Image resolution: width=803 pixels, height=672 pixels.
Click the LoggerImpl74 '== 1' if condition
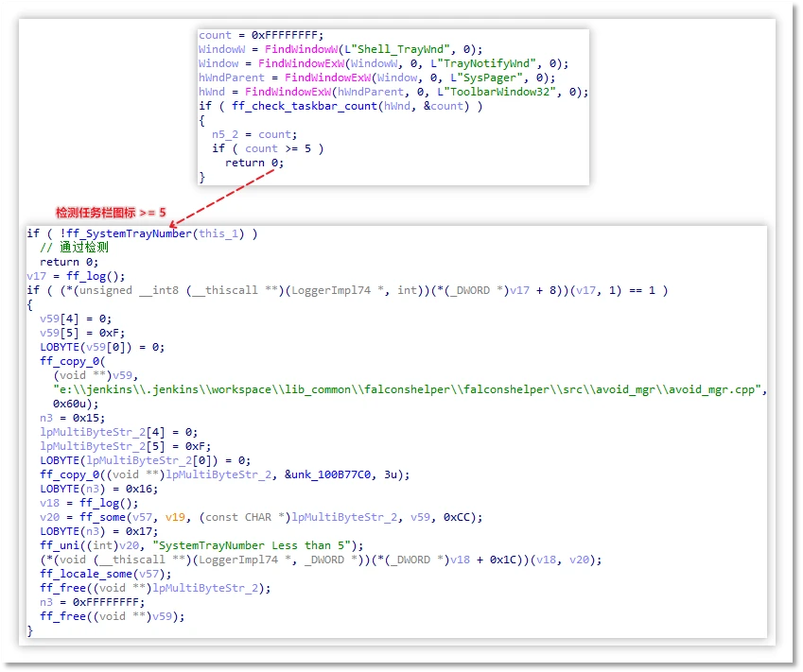(347, 291)
